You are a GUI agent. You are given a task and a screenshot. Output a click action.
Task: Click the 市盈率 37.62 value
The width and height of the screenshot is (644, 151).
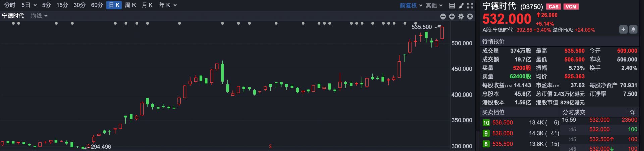(577, 85)
